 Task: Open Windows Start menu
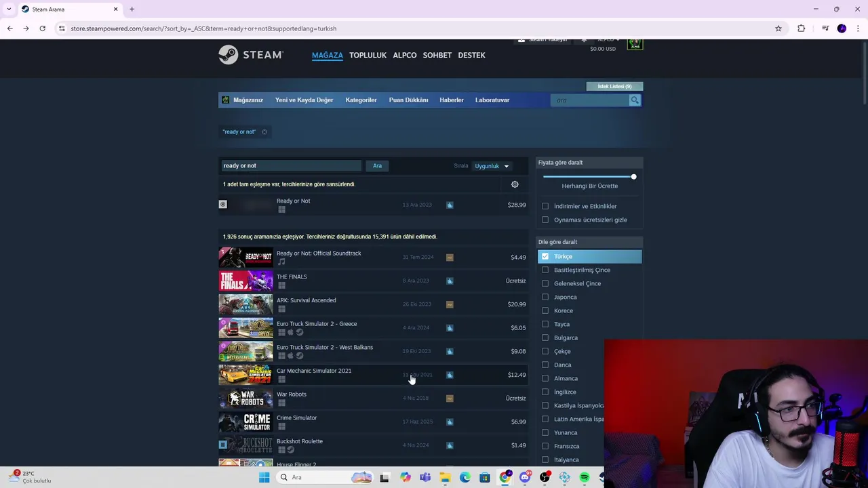(x=264, y=477)
